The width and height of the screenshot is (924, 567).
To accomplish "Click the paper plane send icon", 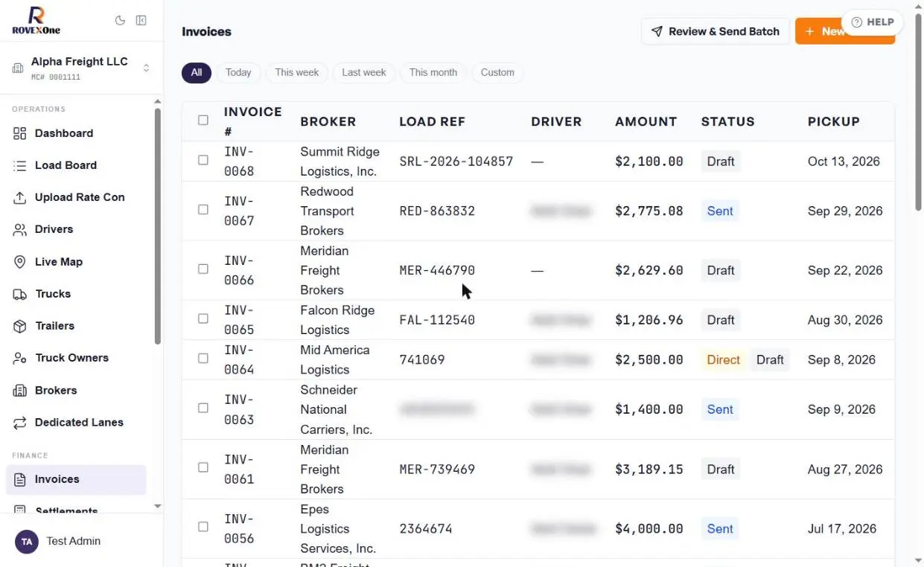I will tap(657, 31).
